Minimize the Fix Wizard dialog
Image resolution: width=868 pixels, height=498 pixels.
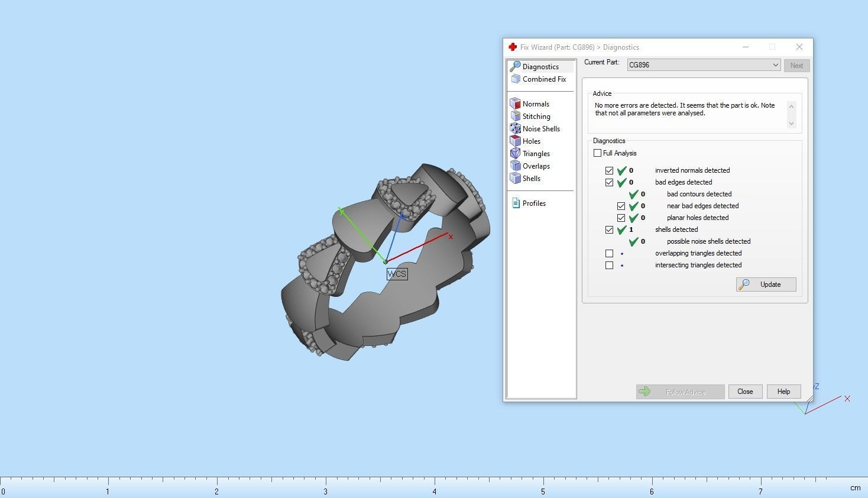coord(746,47)
